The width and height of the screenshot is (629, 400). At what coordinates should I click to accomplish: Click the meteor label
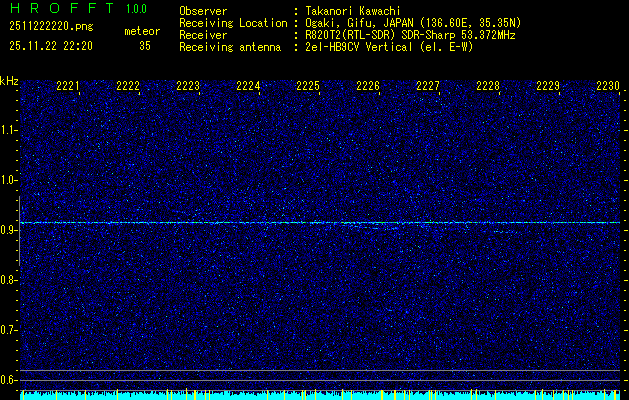[142, 31]
